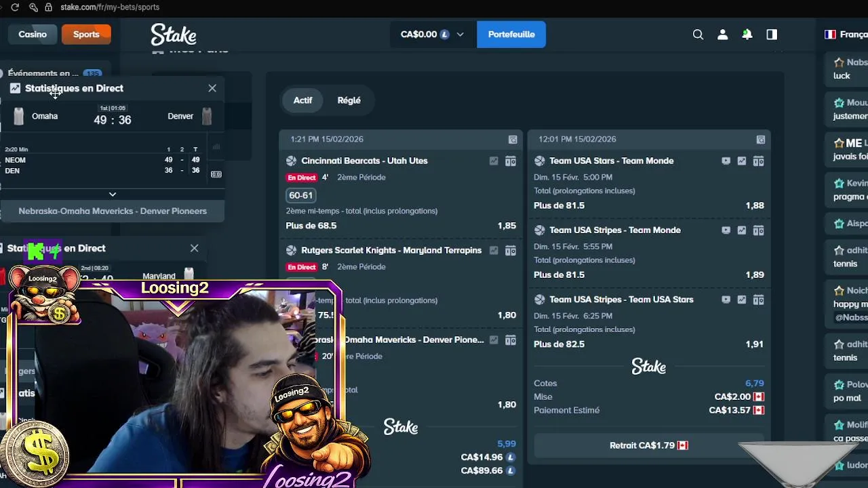Open scoreboard icon for Cincinnati Bearcats - Utah Utes
This screenshot has width=868, height=488.
[x=511, y=161]
